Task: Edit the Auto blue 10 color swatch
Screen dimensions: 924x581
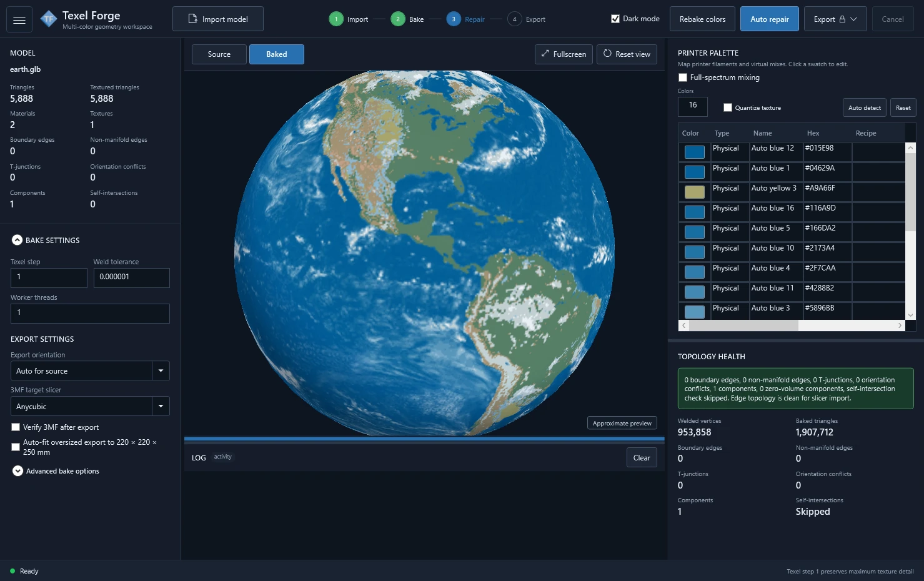Action: coord(695,252)
